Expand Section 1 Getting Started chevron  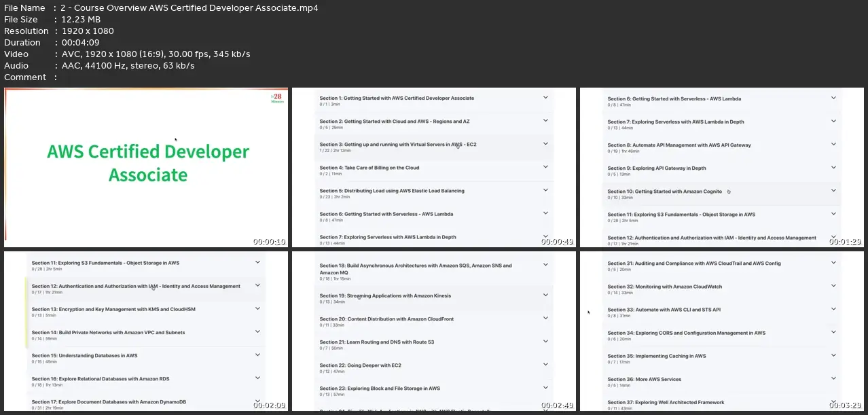click(545, 98)
